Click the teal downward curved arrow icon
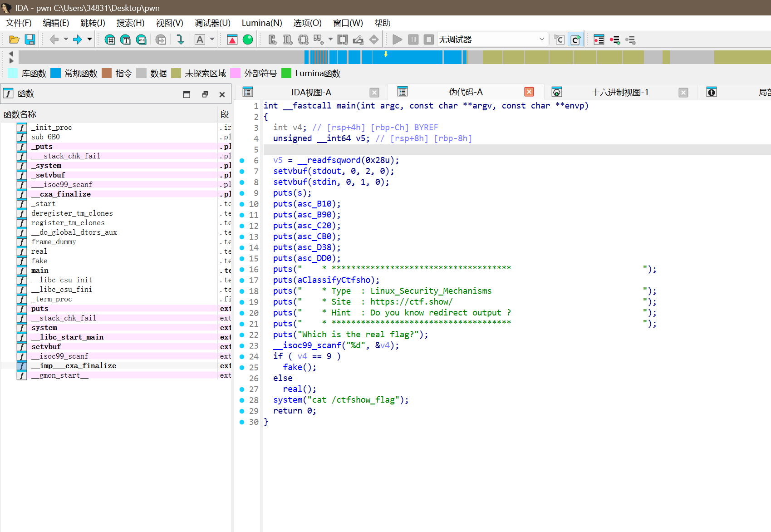The height and width of the screenshot is (532, 771). (180, 40)
